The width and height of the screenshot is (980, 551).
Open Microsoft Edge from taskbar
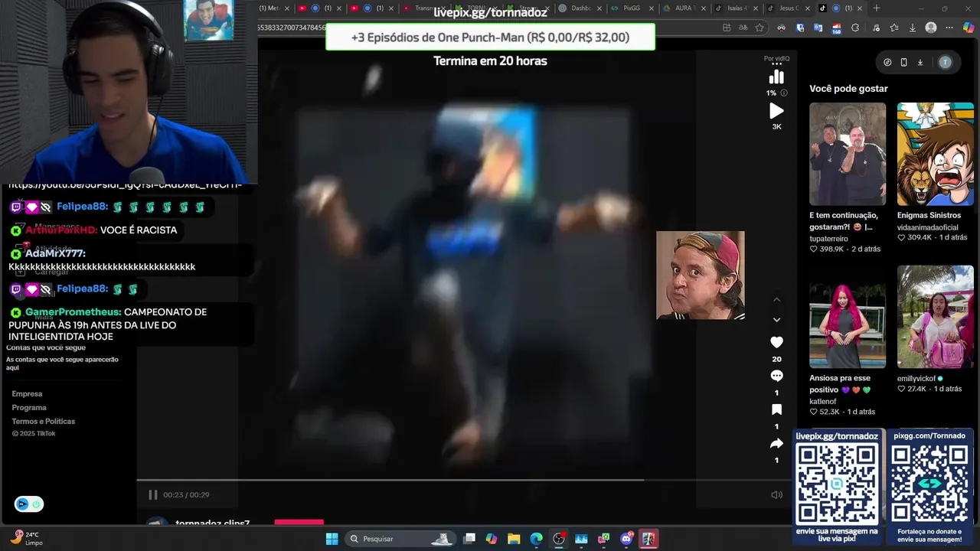536,539
